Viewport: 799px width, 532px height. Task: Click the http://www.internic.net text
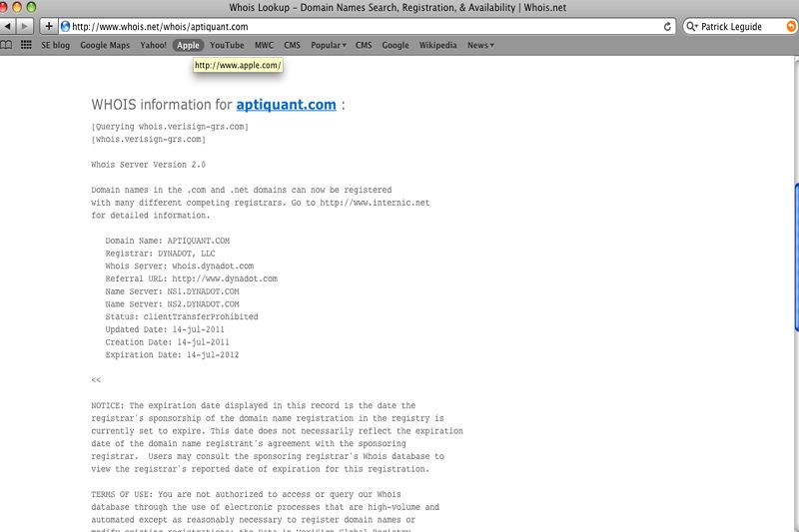pyautogui.click(x=375, y=203)
